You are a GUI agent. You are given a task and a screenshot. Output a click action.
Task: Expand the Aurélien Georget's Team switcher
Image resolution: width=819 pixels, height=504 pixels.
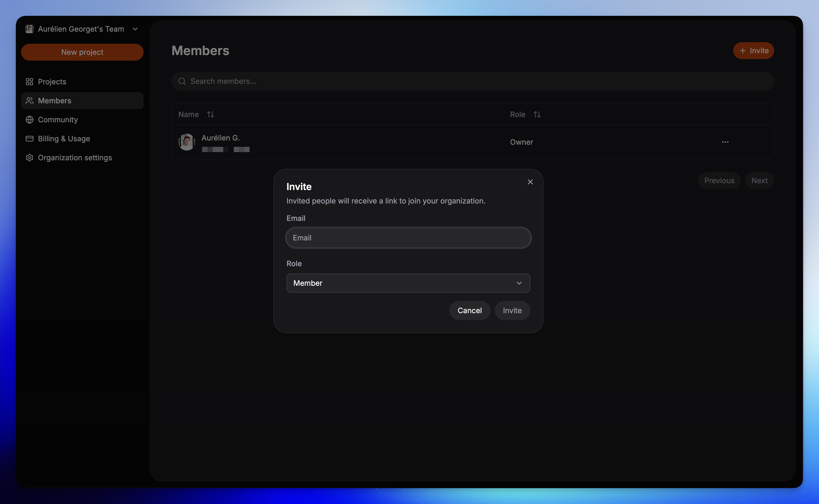point(135,29)
